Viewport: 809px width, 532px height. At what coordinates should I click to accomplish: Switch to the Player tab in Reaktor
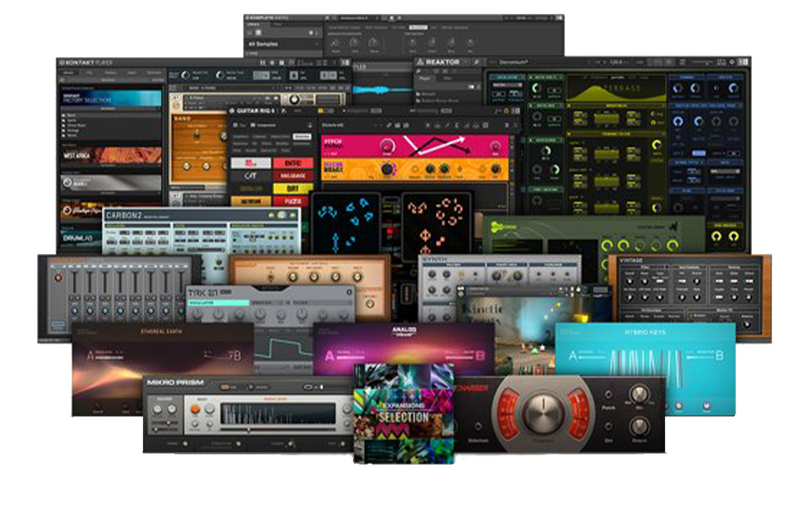[x=425, y=79]
